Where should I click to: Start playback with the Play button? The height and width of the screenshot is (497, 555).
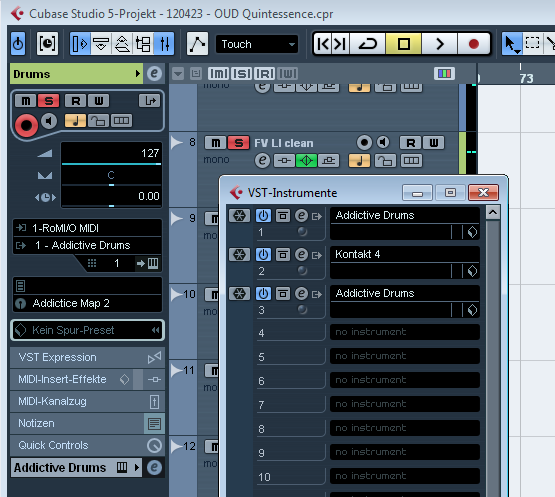(x=439, y=44)
